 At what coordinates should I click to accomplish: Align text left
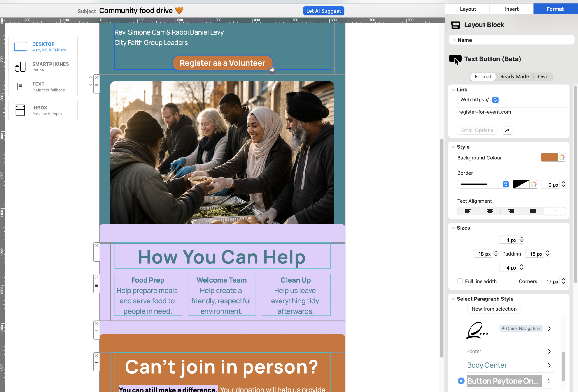[x=468, y=211]
